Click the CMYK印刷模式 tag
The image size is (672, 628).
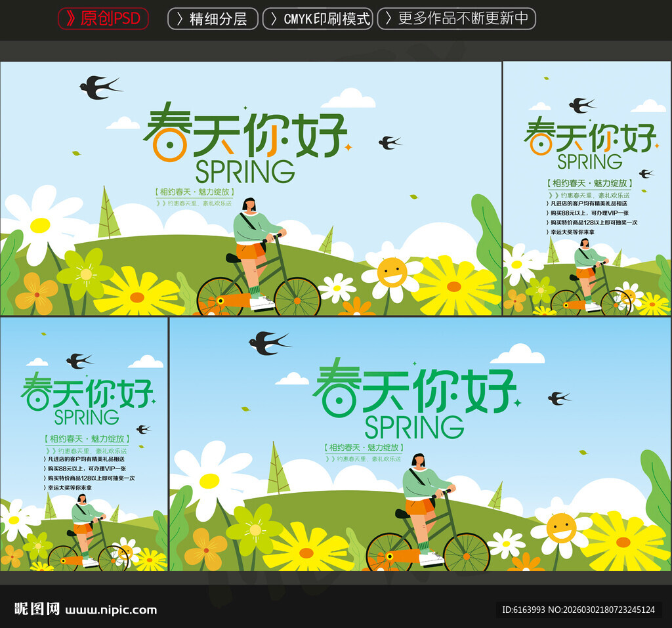[318, 19]
